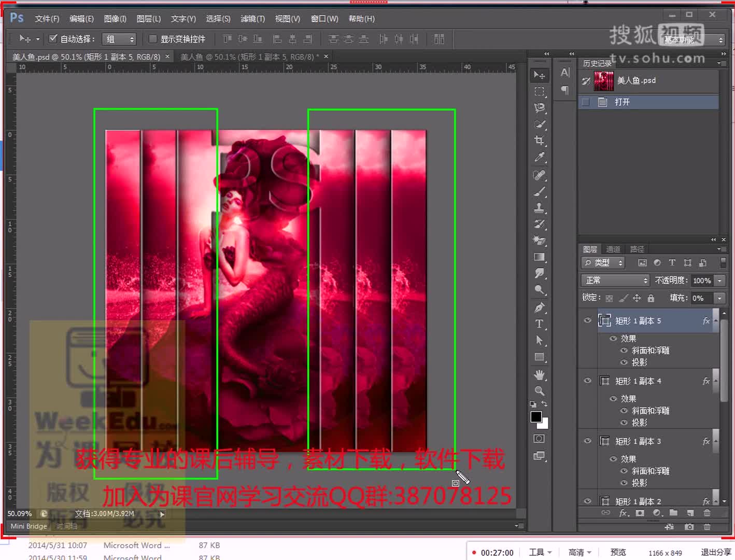Hide drop shadow effect on 矩形 1 副本 4
The height and width of the screenshot is (560, 735).
[x=624, y=423]
